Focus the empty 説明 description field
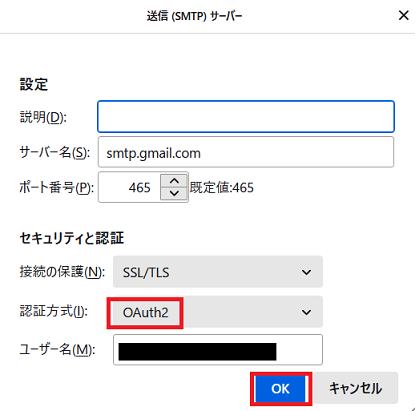 (x=246, y=117)
